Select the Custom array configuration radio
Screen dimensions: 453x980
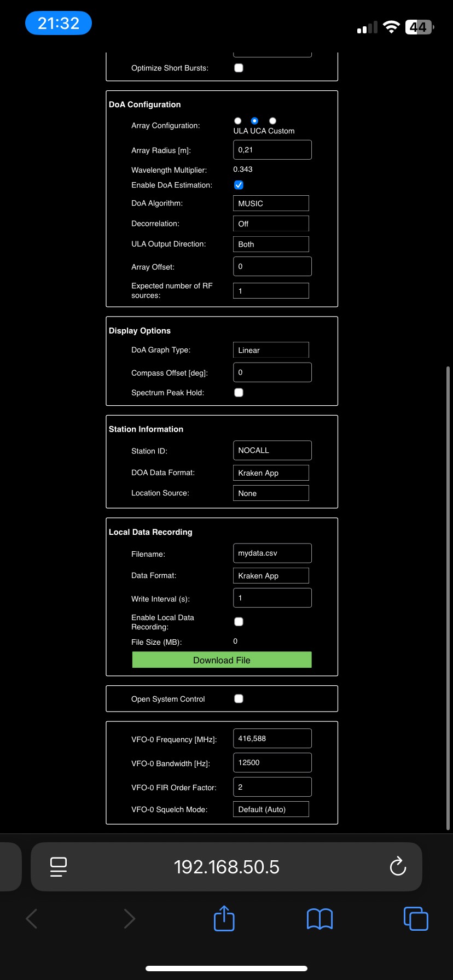[272, 121]
